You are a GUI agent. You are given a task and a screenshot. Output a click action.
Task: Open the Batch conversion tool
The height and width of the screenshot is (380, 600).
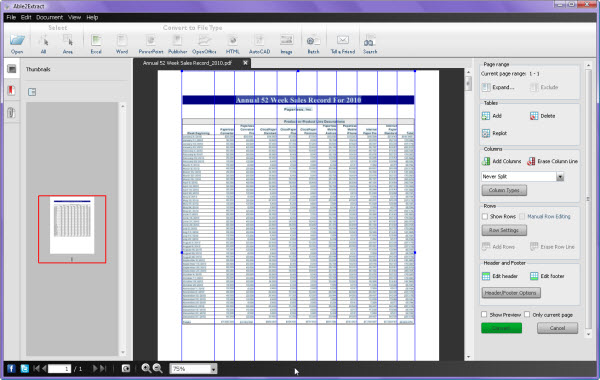pyautogui.click(x=313, y=40)
